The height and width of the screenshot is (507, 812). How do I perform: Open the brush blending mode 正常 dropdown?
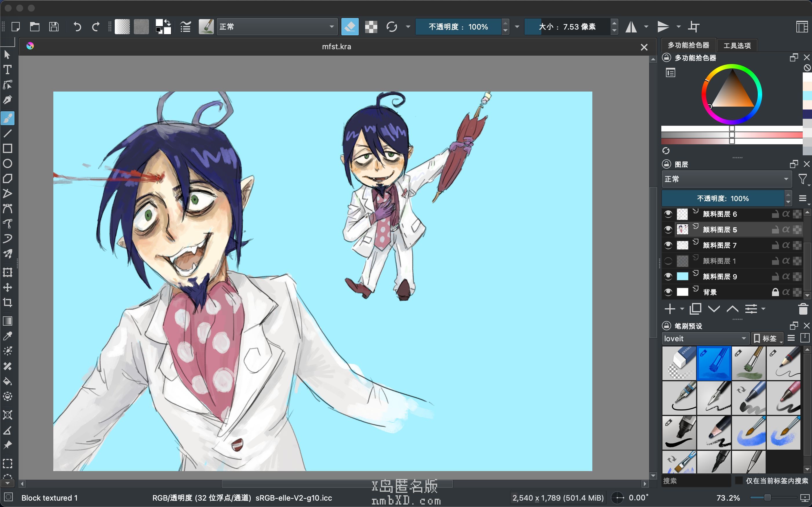tap(276, 26)
